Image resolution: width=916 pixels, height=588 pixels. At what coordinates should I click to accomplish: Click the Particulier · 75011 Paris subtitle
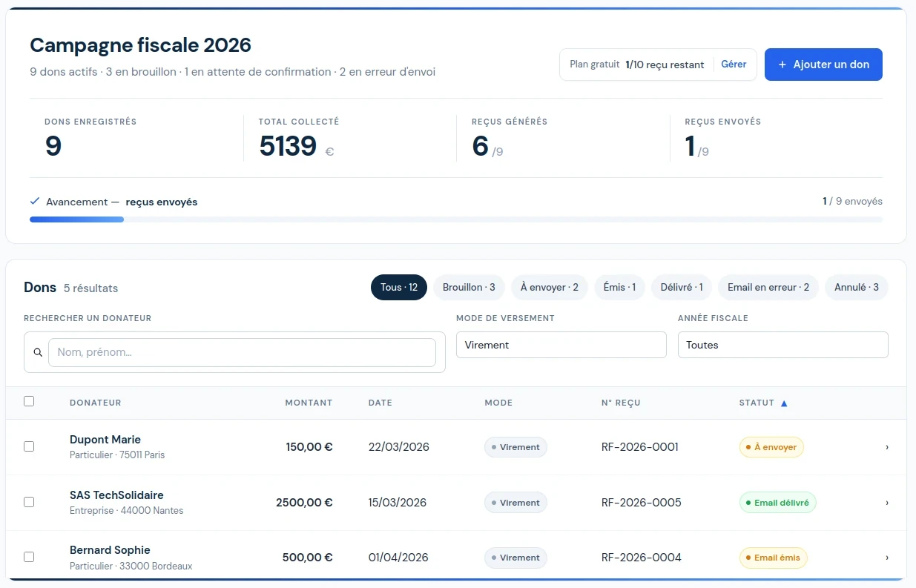117,455
